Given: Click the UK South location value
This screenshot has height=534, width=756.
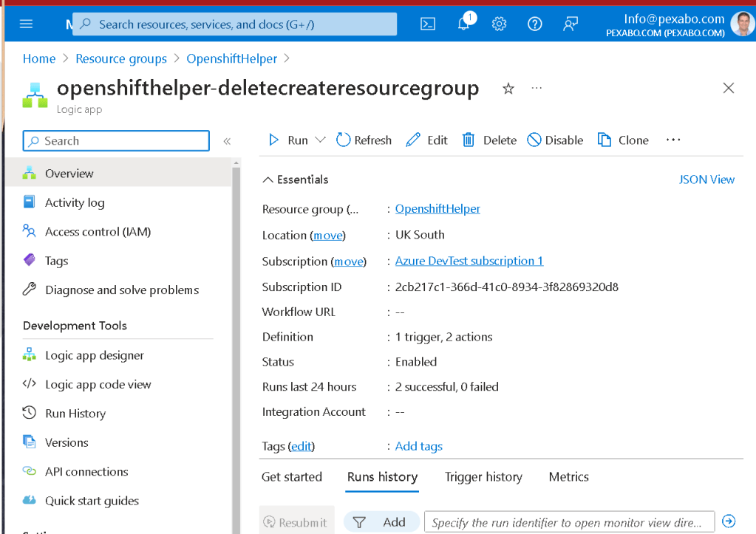Looking at the screenshot, I should coord(420,235).
